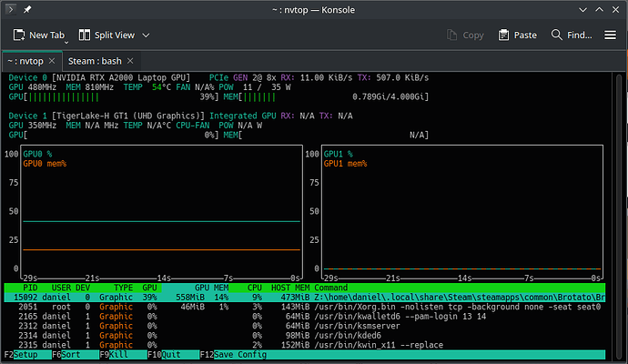
Task: Select the kwin_x11 process row
Action: [x=304, y=345]
